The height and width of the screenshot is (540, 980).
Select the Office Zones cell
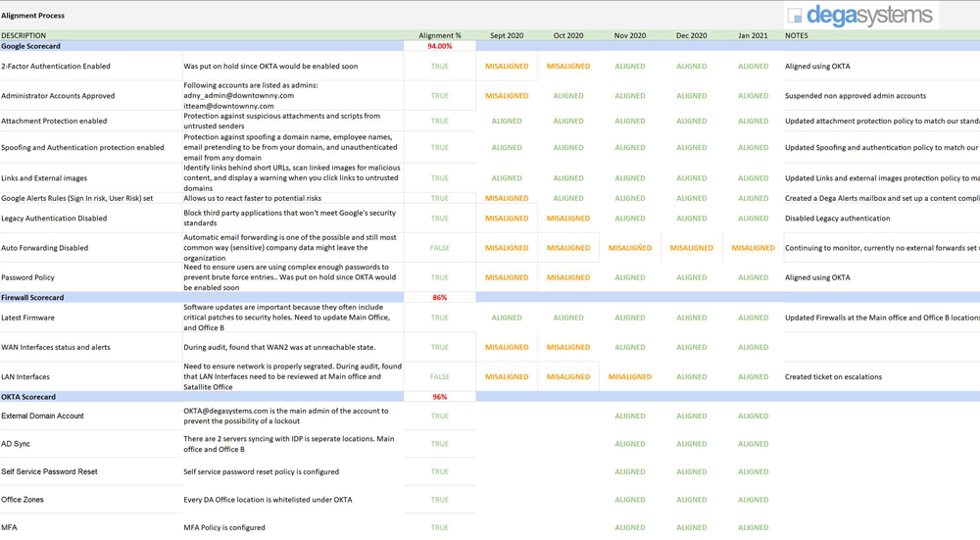tap(90, 500)
